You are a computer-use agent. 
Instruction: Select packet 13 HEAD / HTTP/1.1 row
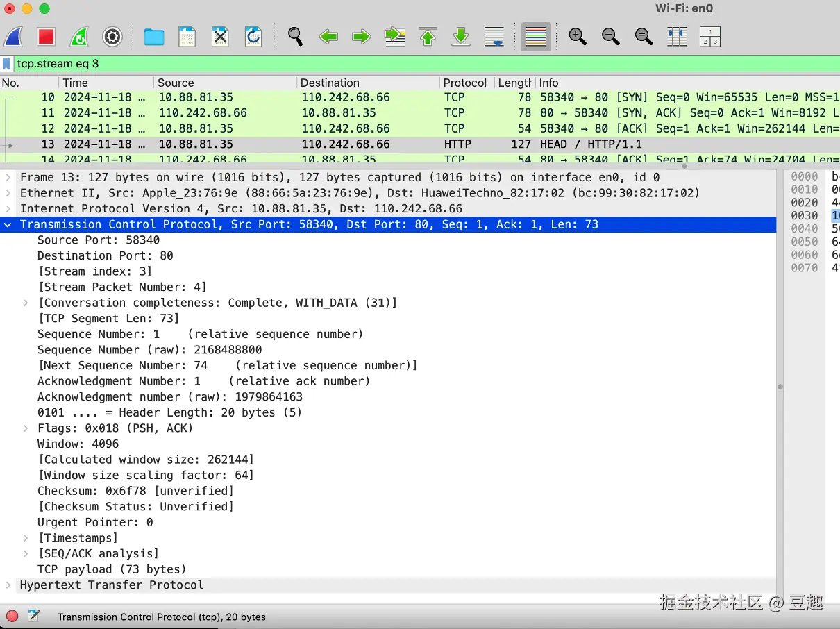point(420,144)
